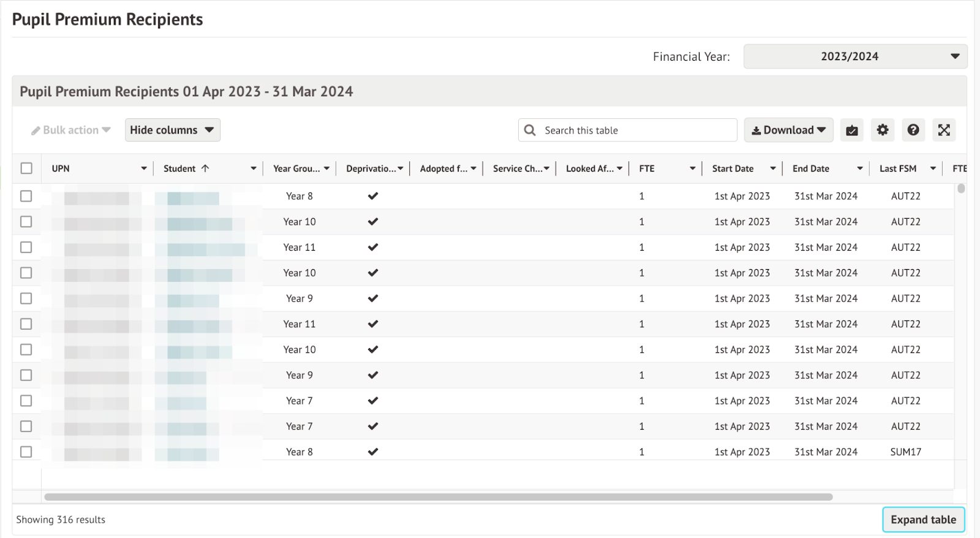Click the Bulk action button
Screen dimensions: 980x538
71,130
